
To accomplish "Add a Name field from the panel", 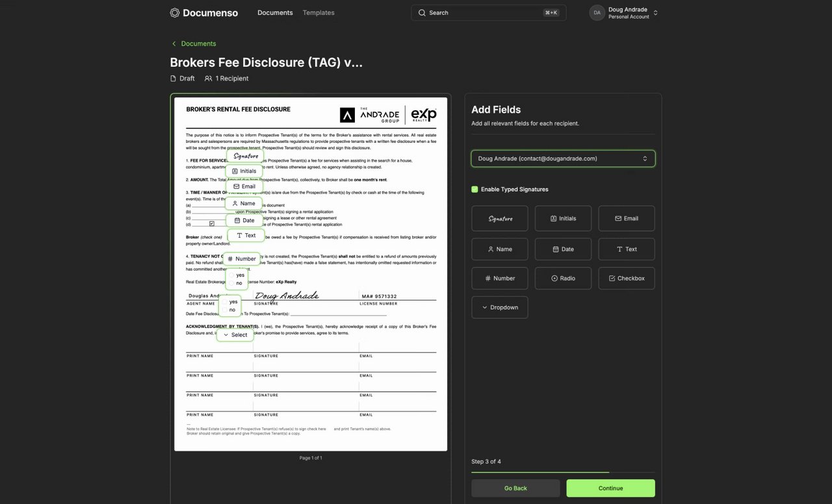I will (499, 249).
